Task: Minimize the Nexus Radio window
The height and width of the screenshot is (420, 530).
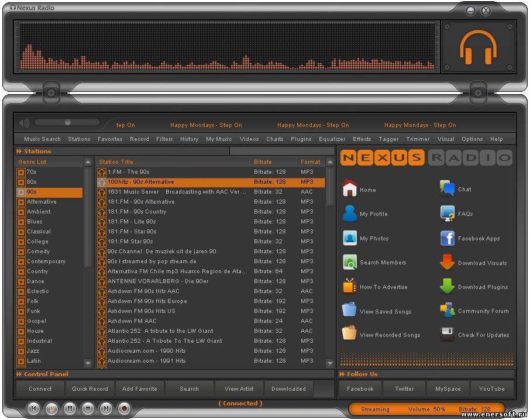Action: [471, 11]
